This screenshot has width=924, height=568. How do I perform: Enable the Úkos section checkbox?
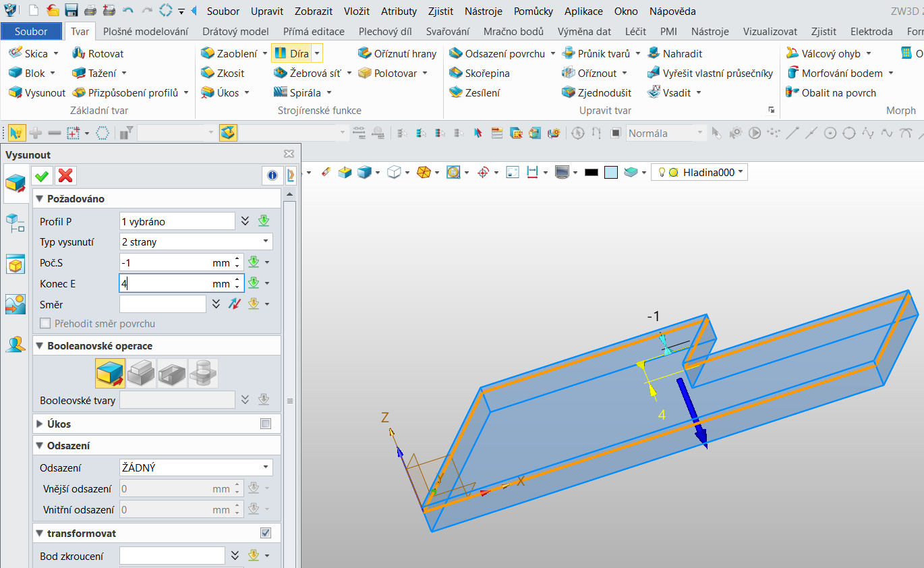click(x=266, y=424)
